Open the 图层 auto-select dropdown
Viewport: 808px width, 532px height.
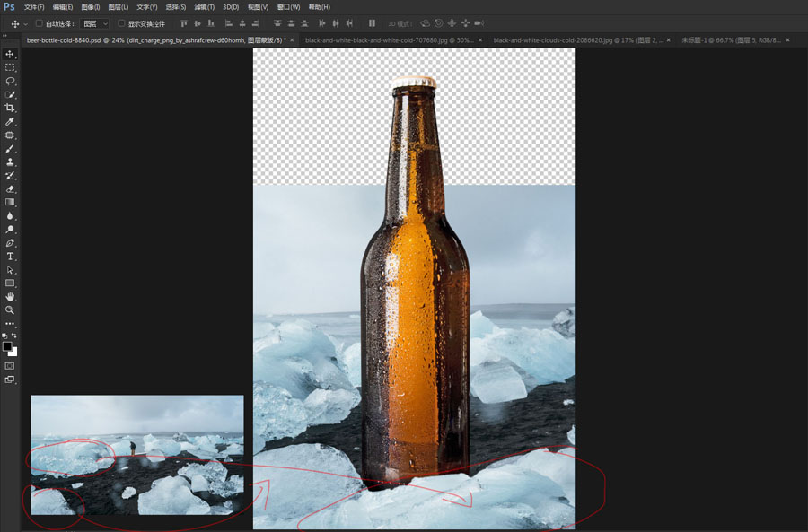(x=94, y=23)
